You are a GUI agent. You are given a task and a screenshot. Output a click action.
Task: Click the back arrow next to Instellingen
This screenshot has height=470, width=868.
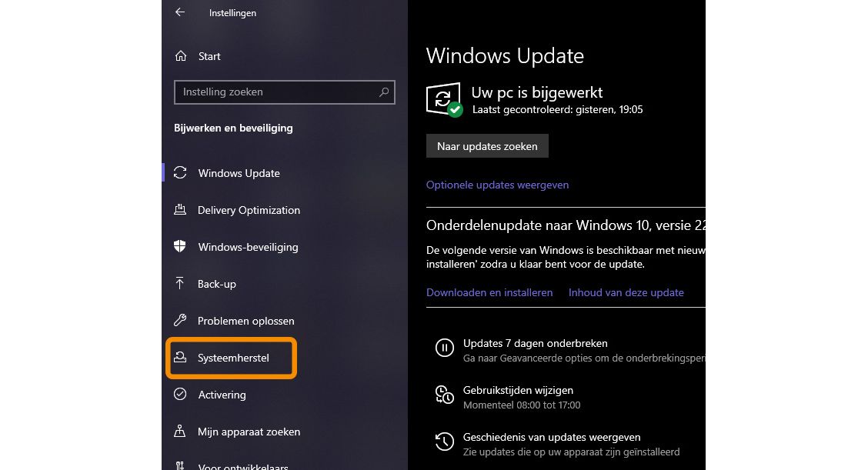pyautogui.click(x=180, y=12)
